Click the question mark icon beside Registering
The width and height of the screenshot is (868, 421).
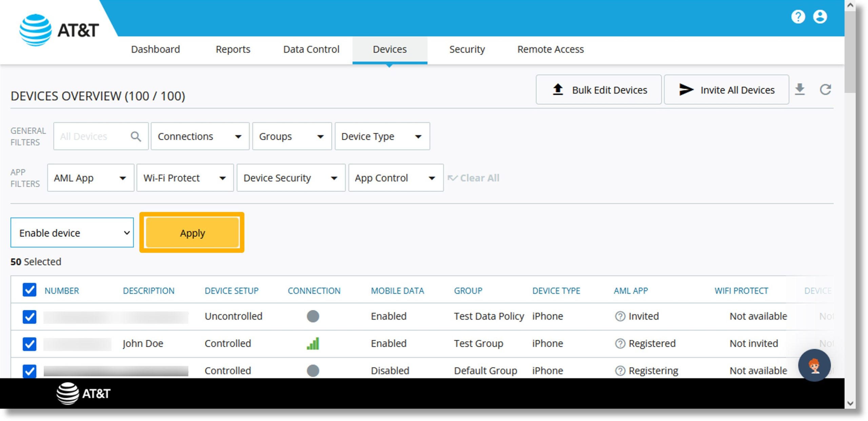(620, 371)
